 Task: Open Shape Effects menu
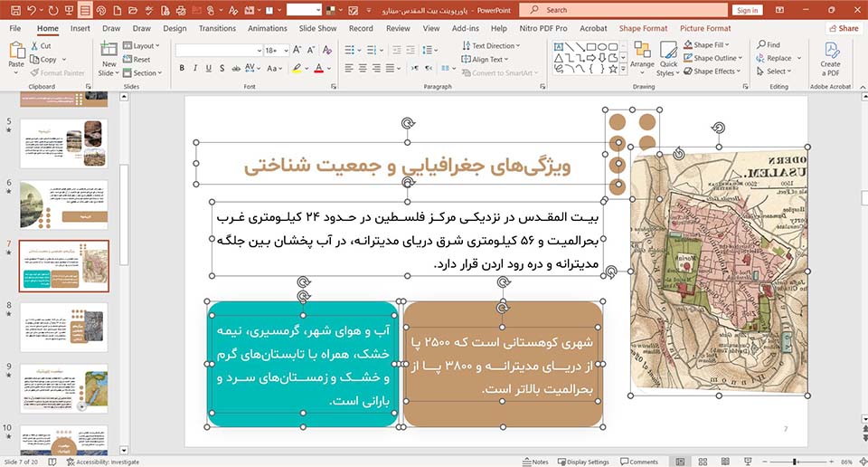click(x=712, y=71)
